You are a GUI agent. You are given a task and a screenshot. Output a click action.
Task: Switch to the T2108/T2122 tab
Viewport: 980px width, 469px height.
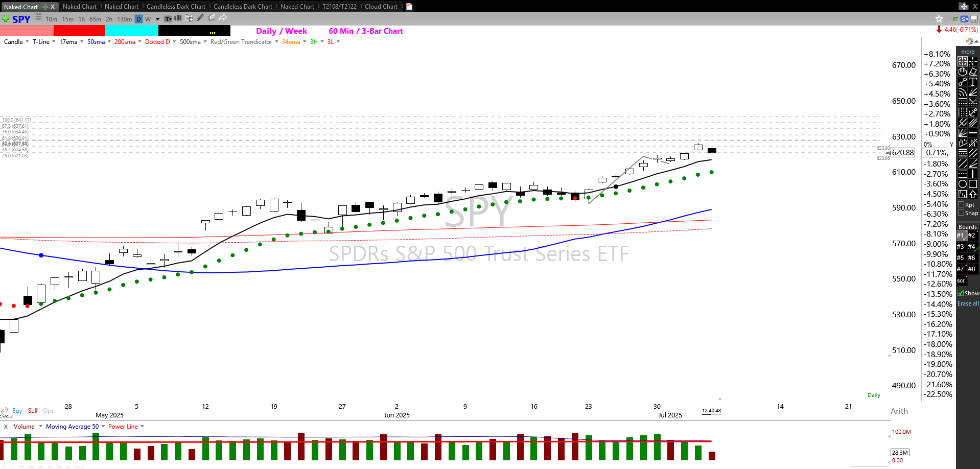339,7
